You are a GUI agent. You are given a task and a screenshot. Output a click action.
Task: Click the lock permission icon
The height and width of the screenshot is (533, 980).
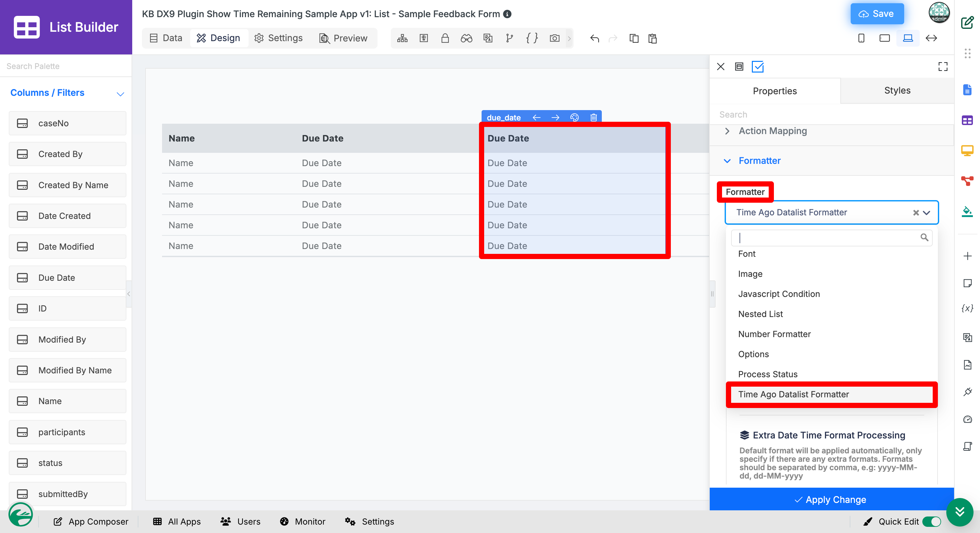(x=445, y=38)
